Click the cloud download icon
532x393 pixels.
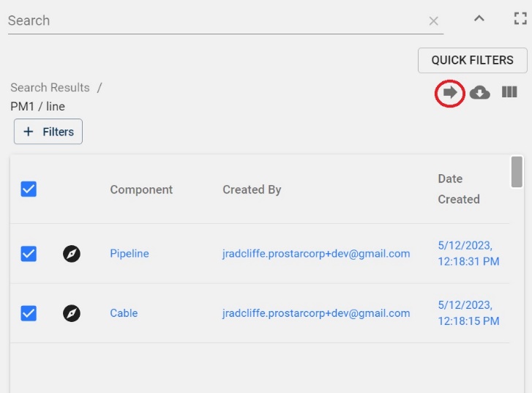(480, 92)
